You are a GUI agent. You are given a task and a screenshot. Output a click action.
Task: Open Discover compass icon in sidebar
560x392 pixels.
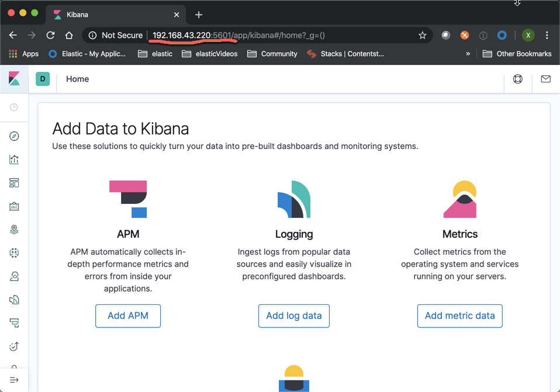pyautogui.click(x=14, y=136)
